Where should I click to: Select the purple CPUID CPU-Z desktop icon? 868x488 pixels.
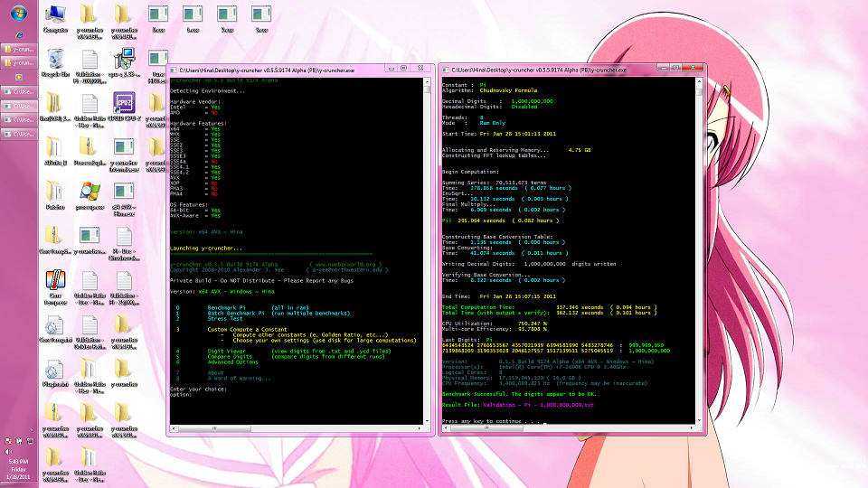[x=125, y=105]
